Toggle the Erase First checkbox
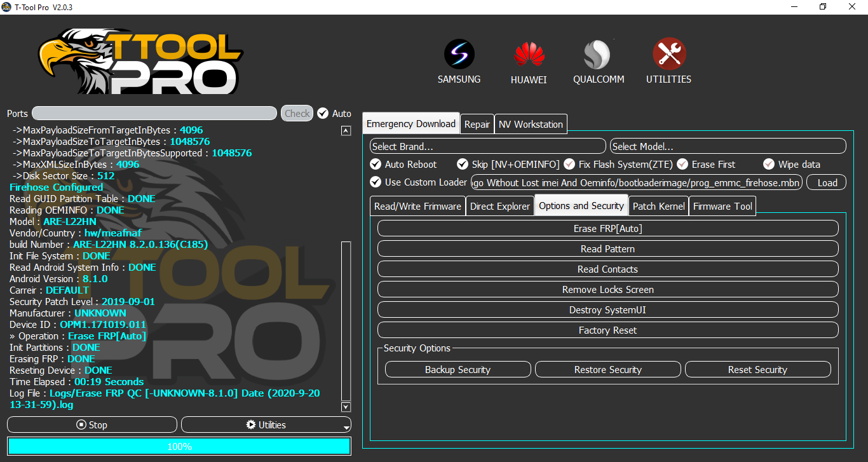 coord(682,164)
